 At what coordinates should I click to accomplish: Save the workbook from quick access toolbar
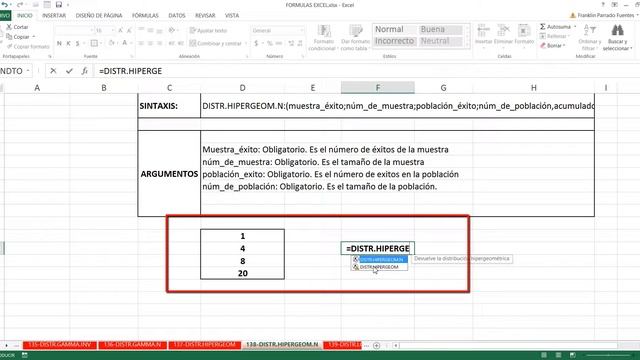point(59,5)
